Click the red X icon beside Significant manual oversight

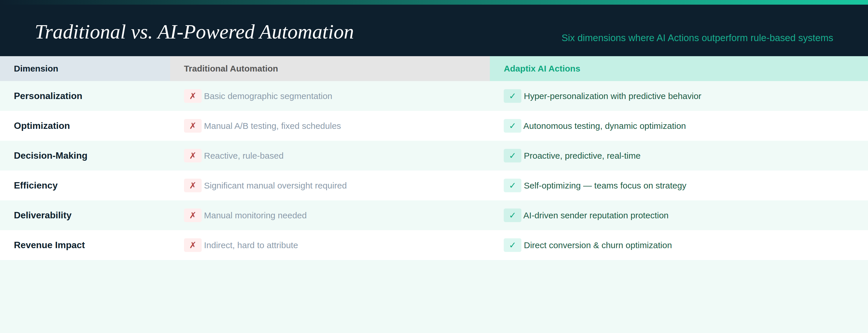click(x=192, y=186)
